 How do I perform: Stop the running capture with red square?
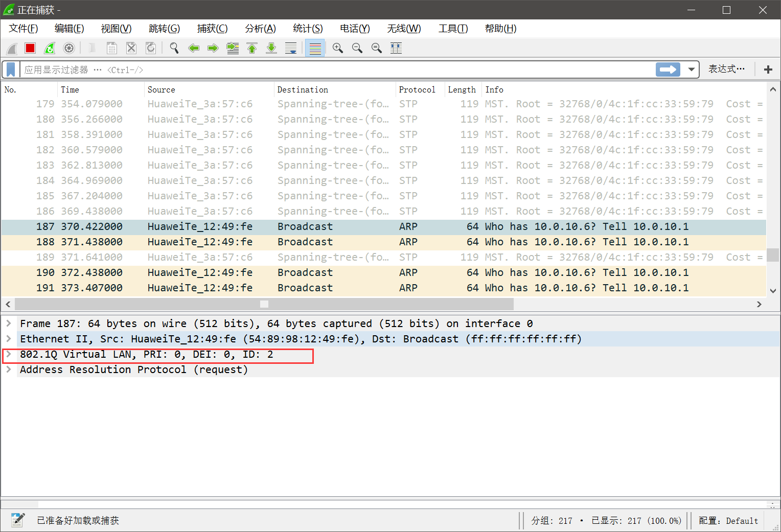30,49
